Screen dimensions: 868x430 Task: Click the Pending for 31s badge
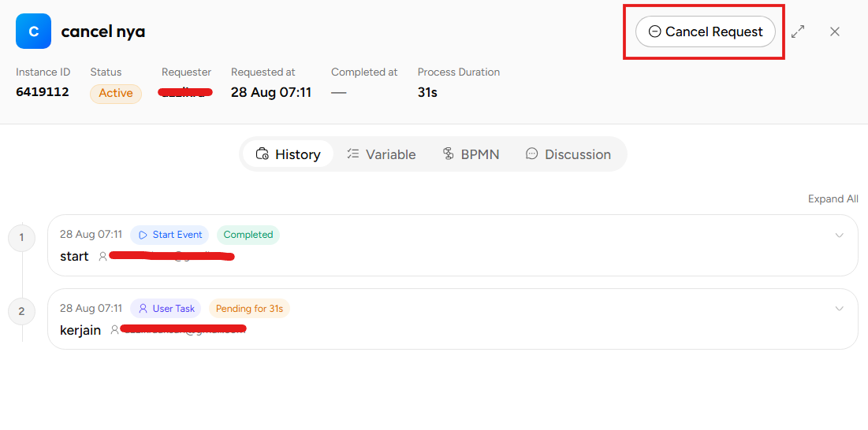tap(249, 309)
